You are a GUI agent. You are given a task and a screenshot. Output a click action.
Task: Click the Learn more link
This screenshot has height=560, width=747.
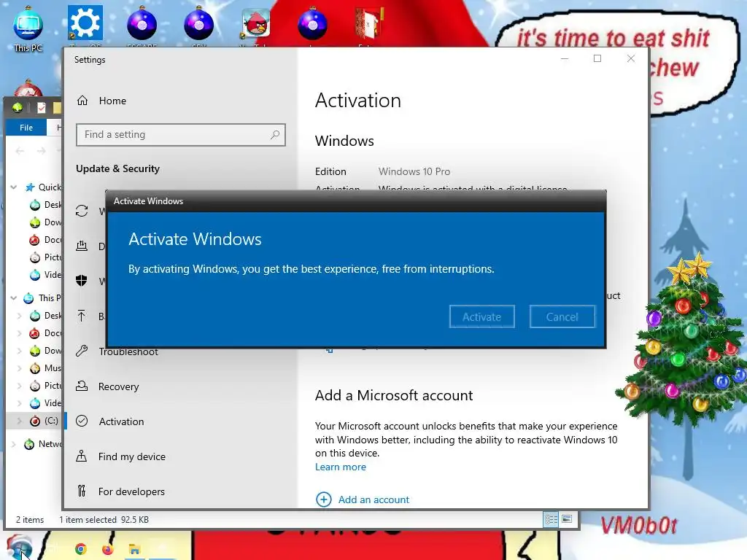point(341,467)
